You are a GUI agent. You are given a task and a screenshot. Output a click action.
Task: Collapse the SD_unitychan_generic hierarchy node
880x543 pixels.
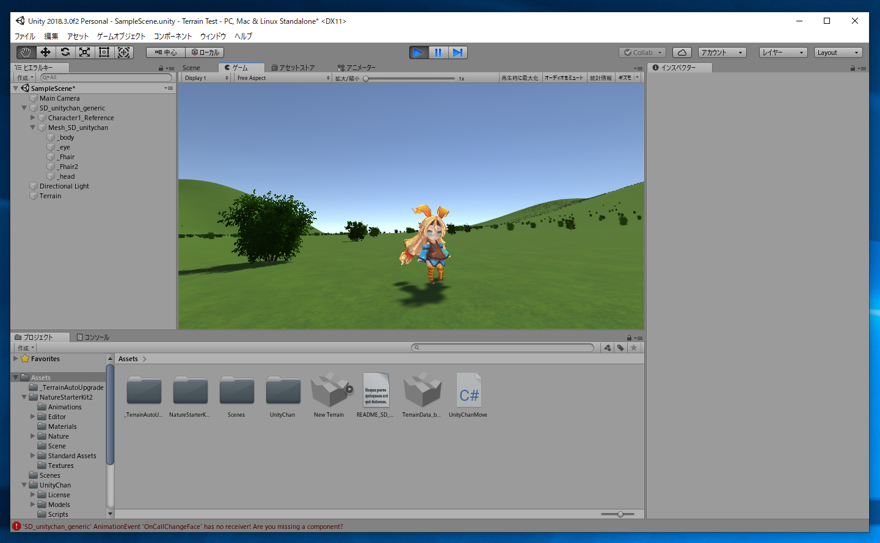click(24, 108)
